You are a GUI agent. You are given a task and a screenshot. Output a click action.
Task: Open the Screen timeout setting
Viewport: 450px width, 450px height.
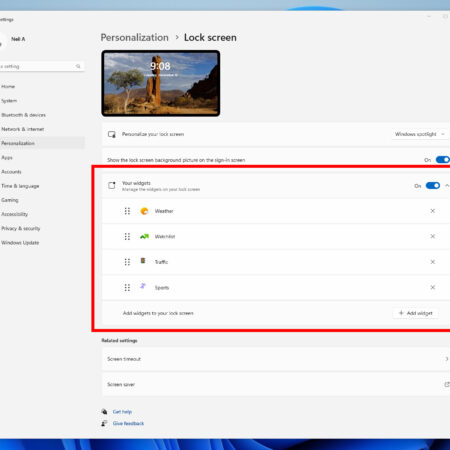click(276, 359)
